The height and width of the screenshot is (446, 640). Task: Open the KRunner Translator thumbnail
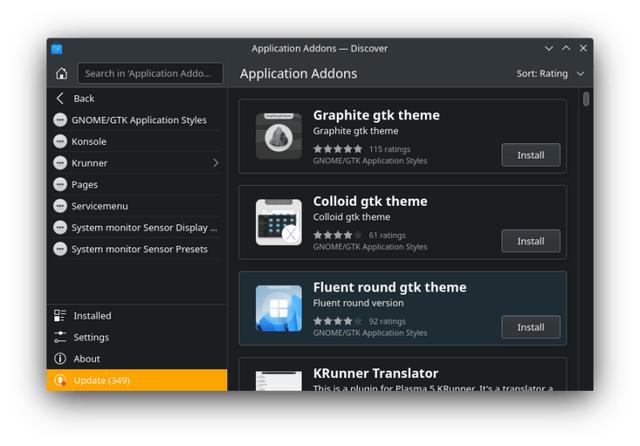(279, 381)
